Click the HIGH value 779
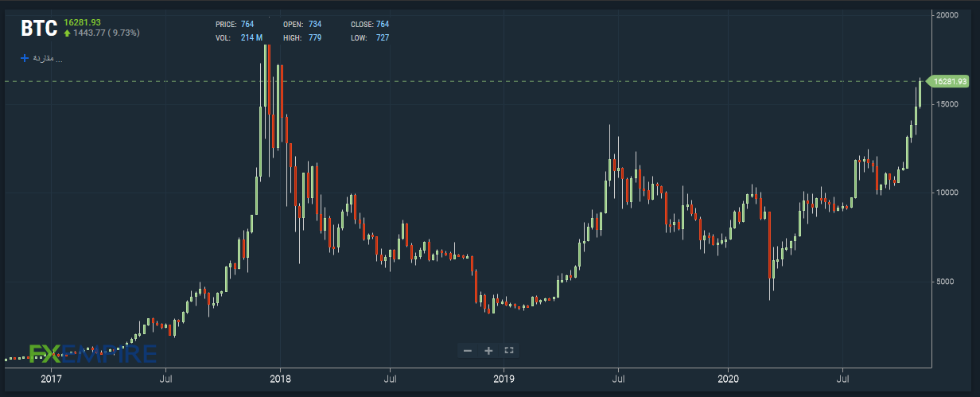Screen dimensions: 980x397 point(315,38)
